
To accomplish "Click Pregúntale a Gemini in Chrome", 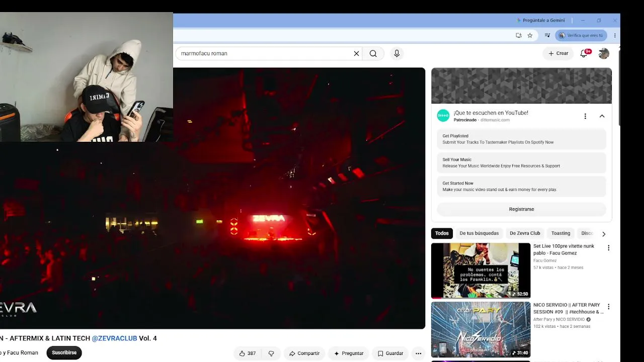I will click(541, 21).
